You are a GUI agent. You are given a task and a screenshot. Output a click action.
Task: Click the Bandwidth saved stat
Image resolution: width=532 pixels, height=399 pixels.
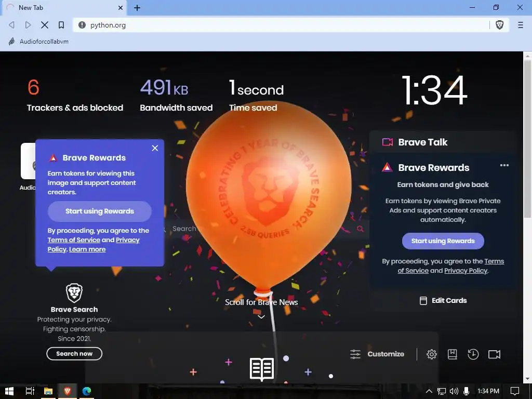point(176,95)
